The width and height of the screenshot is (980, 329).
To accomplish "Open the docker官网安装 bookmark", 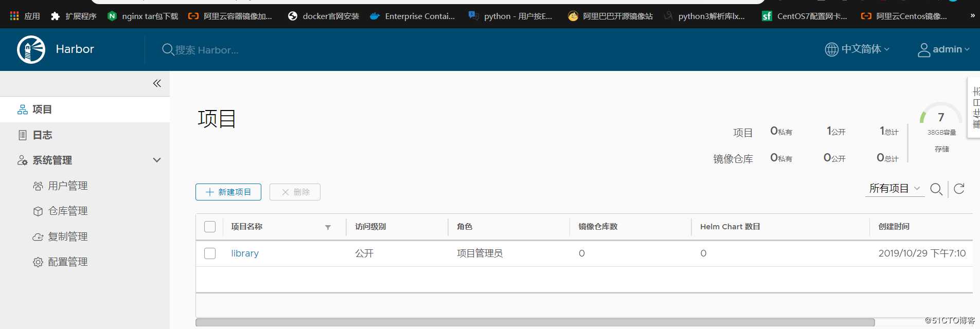I will [x=324, y=16].
